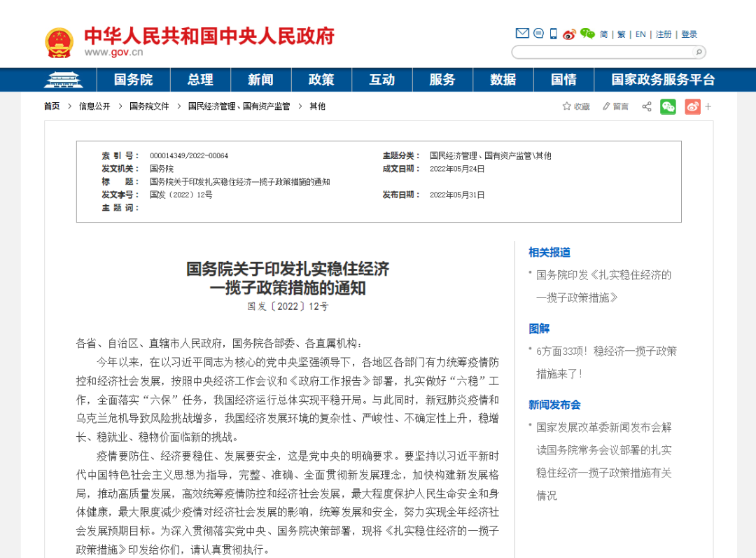This screenshot has width=756, height=558.
Task: Open the 国家政务服务平台 menu item
Action: (x=663, y=80)
